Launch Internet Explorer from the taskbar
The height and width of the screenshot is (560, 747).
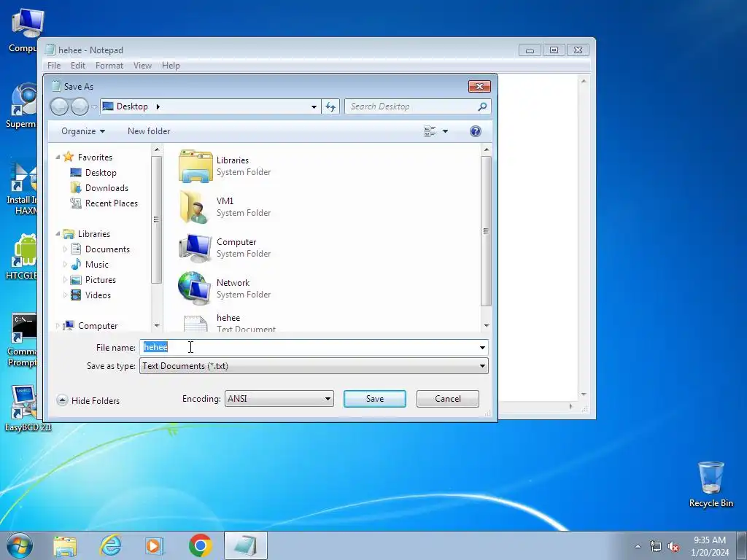111,545
